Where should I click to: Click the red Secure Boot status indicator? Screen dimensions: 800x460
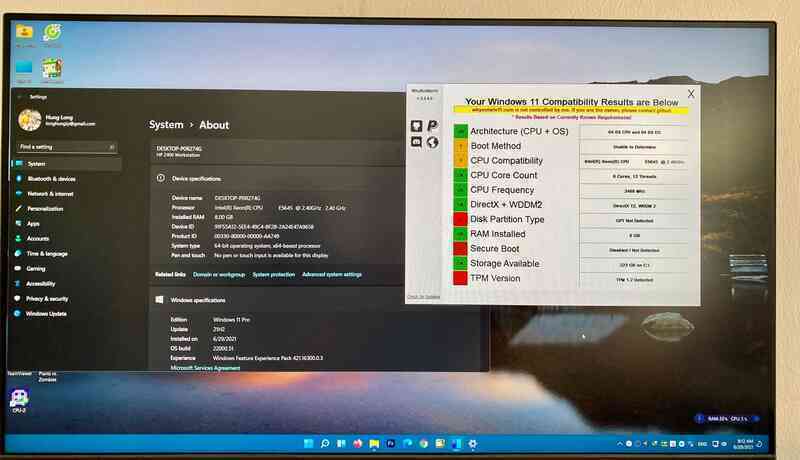(x=460, y=249)
